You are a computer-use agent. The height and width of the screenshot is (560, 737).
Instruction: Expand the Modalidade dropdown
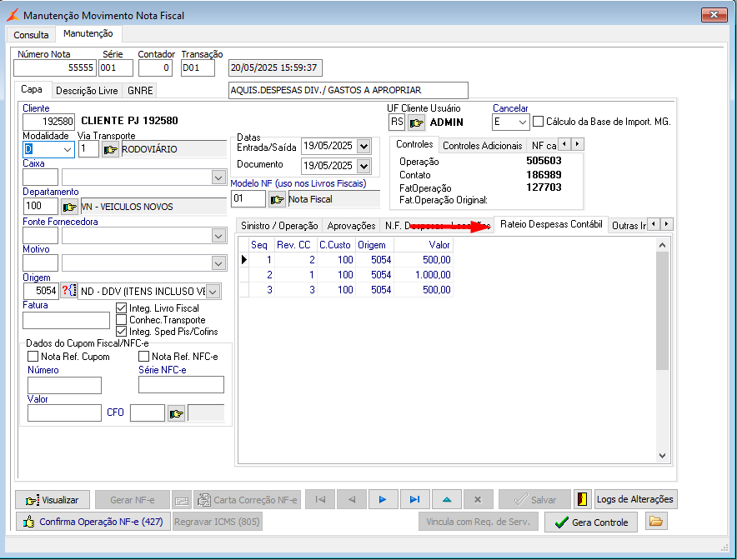click(67, 149)
